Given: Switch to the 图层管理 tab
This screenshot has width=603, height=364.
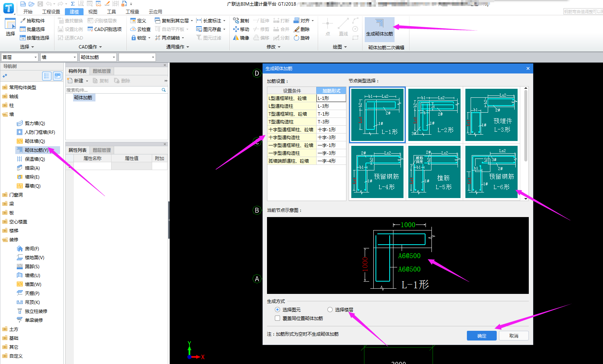Looking at the screenshot, I should (x=102, y=150).
